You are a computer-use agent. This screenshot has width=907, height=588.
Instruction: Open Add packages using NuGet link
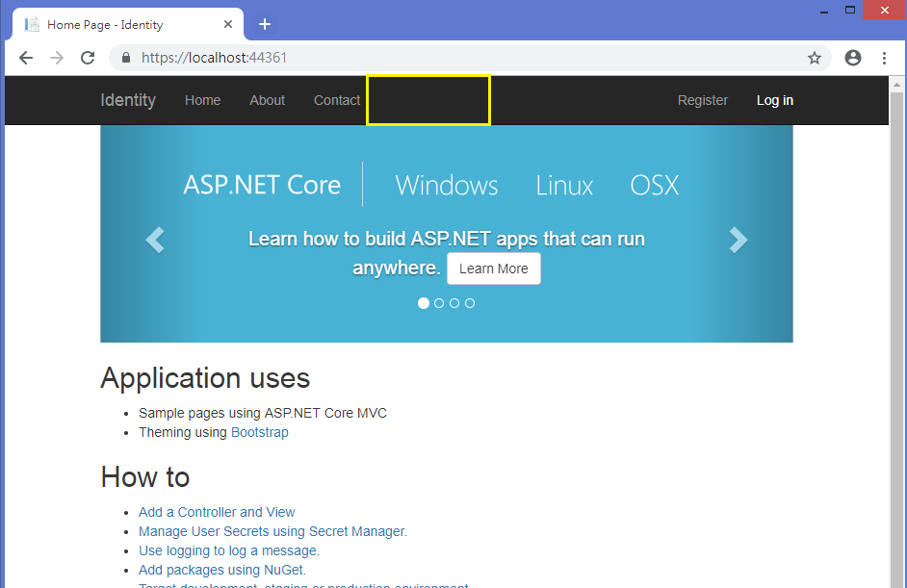point(222,570)
